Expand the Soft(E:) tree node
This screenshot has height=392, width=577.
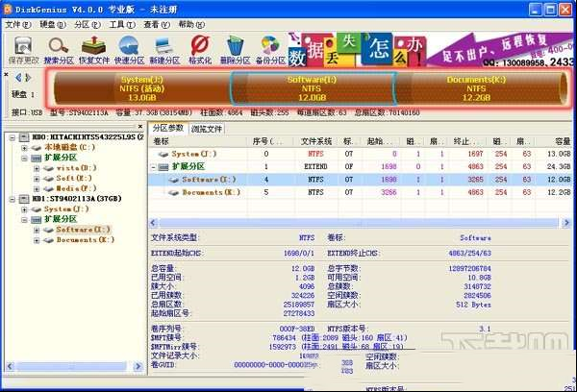tap(37, 179)
